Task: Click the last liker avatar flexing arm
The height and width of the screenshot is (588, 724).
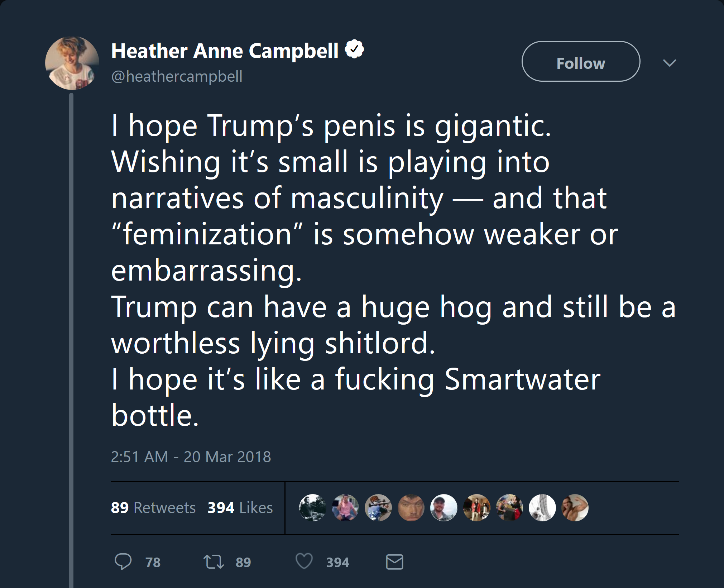Action: [575, 508]
